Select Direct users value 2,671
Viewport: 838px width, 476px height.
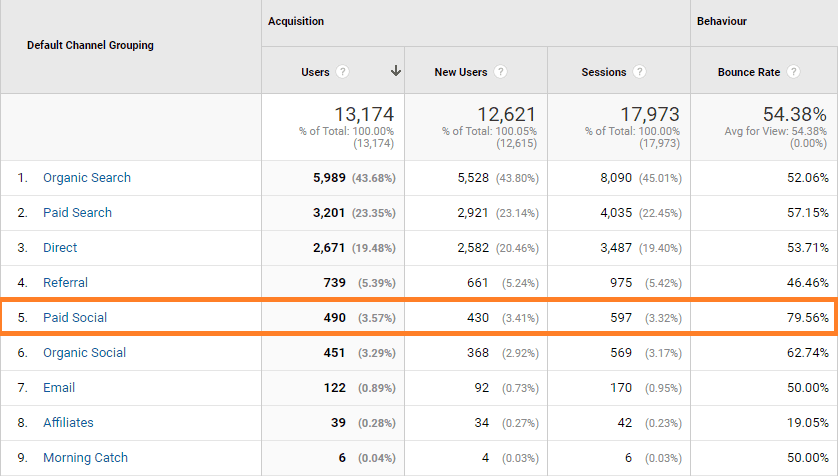(x=329, y=248)
